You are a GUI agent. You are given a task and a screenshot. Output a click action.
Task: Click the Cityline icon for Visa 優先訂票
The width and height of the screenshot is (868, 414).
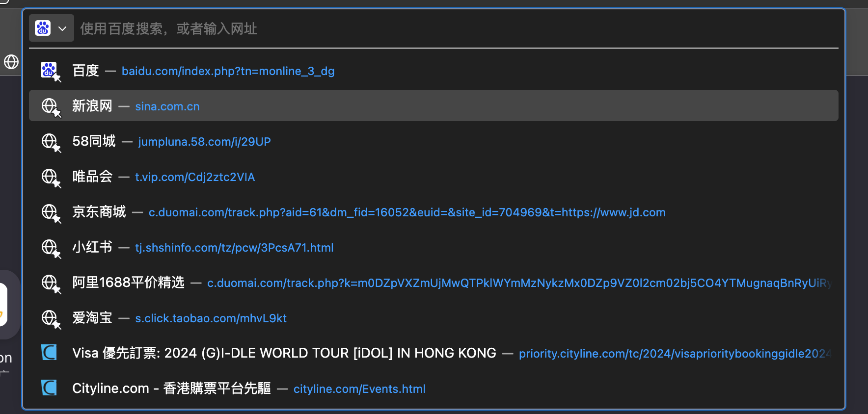(x=49, y=352)
